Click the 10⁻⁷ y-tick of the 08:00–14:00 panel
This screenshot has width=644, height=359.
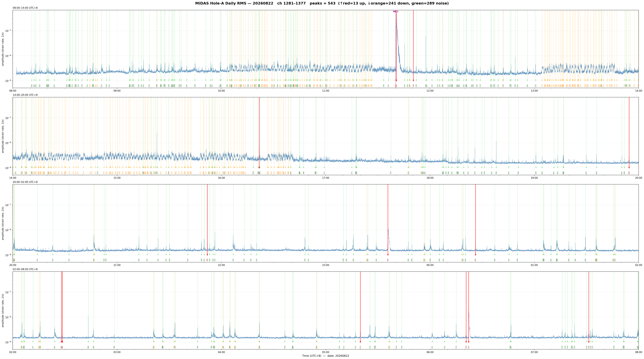tap(8, 30)
